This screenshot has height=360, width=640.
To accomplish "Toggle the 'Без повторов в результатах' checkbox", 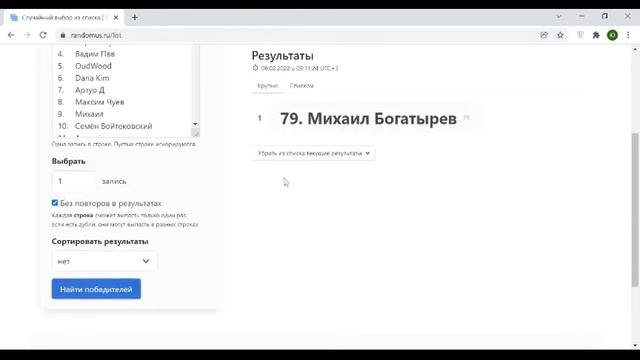I will 55,203.
